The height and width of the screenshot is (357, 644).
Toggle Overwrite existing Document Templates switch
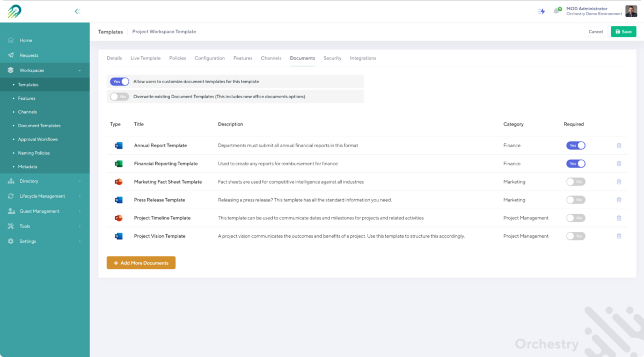[x=120, y=97]
